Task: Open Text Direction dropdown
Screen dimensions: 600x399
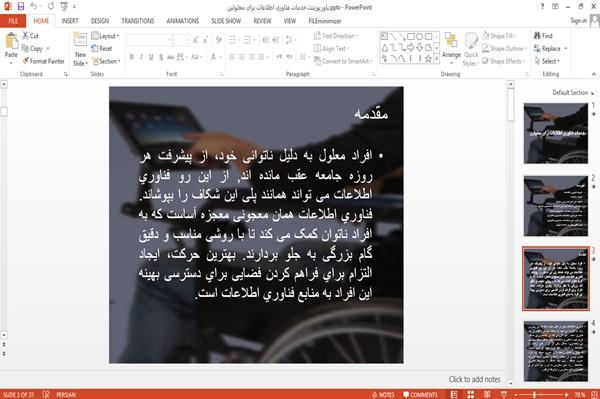Action: point(336,36)
